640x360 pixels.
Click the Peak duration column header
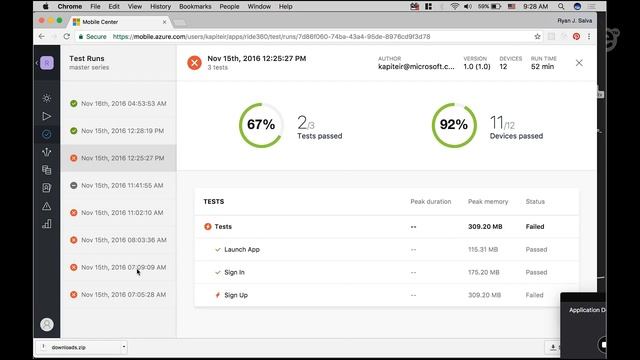(431, 202)
